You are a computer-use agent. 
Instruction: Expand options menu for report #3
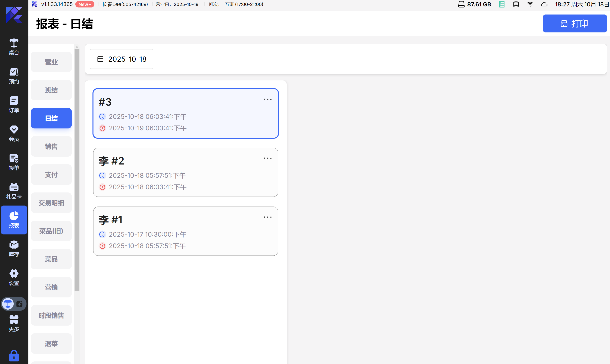point(267,99)
